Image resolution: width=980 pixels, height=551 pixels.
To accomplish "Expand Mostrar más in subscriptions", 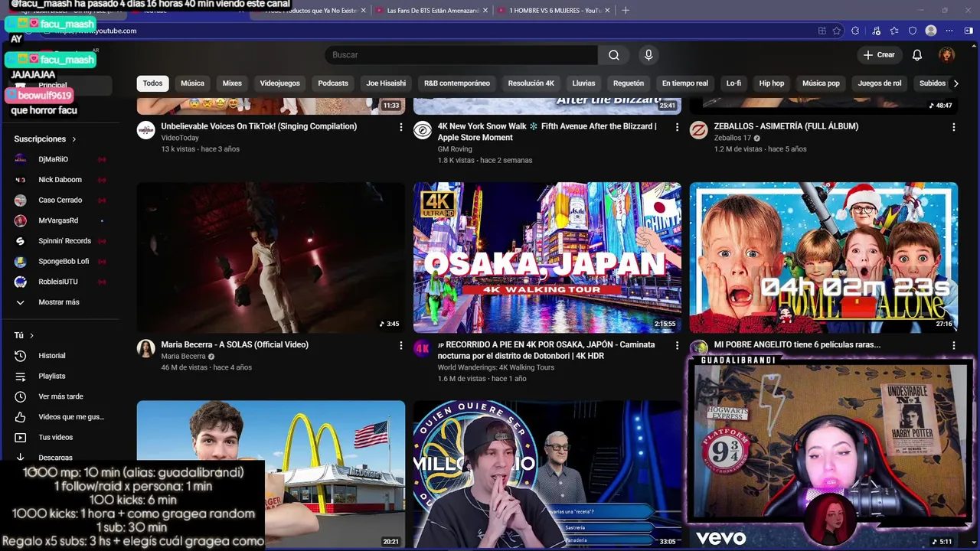I will coord(59,302).
